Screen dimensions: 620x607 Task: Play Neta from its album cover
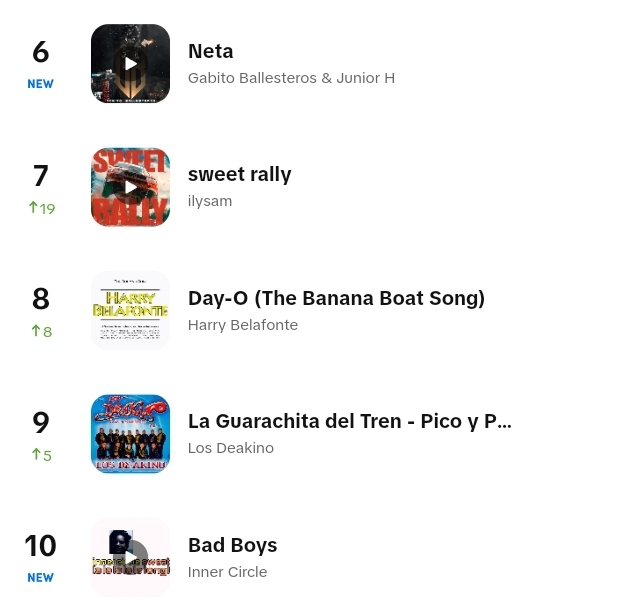pos(130,64)
